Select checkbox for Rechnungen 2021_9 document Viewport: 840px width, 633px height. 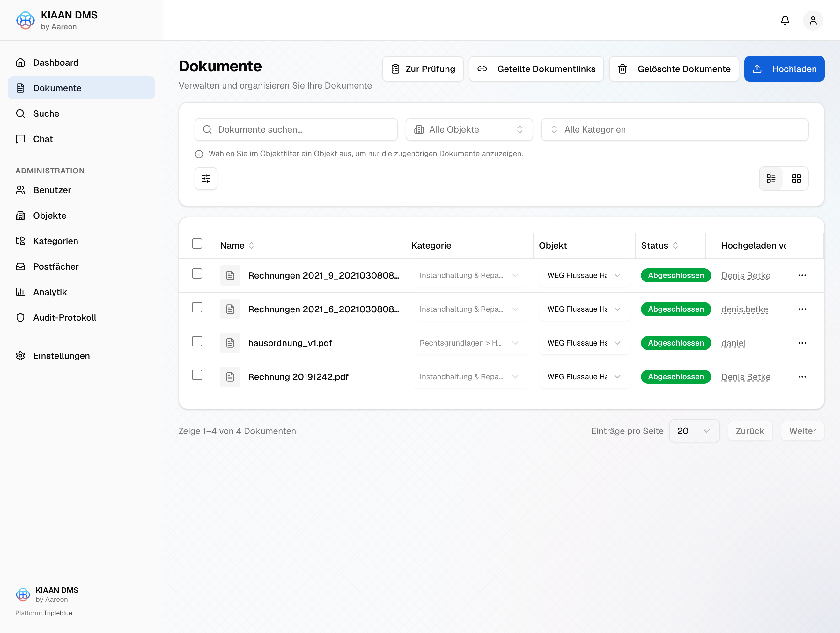coord(197,273)
